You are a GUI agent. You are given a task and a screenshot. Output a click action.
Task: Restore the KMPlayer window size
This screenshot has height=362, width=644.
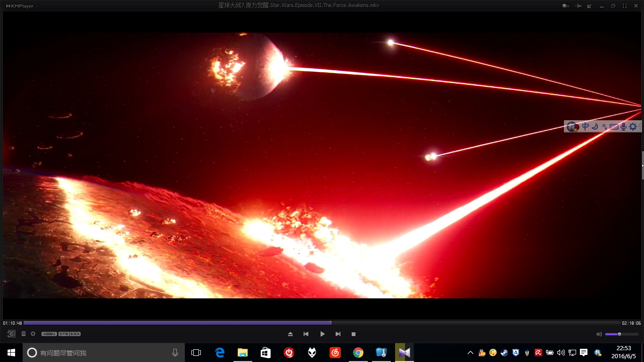tap(613, 6)
